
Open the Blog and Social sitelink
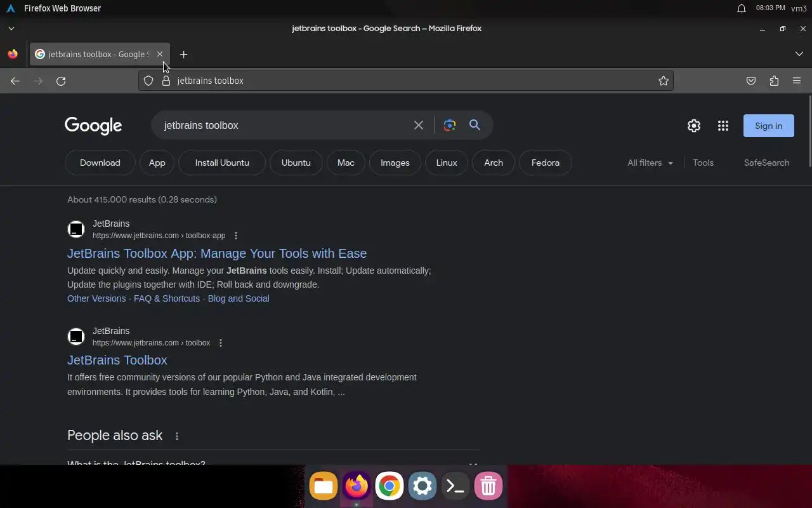coord(239,298)
